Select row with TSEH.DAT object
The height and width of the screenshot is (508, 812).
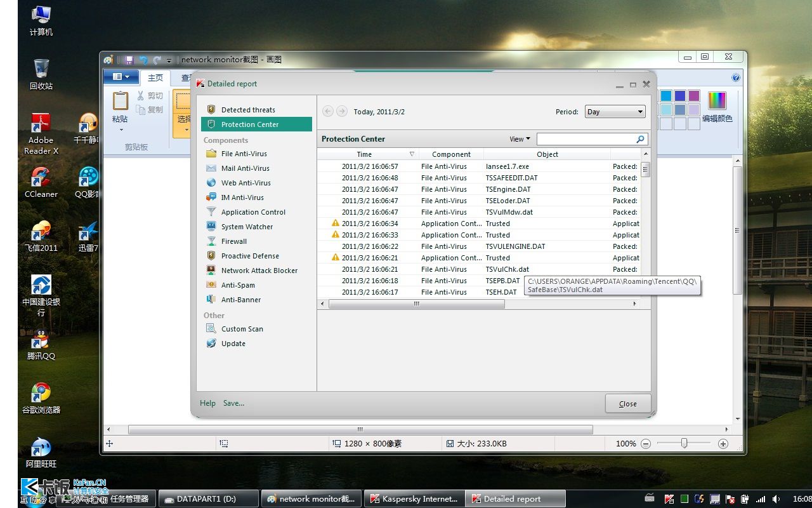tap(479, 292)
